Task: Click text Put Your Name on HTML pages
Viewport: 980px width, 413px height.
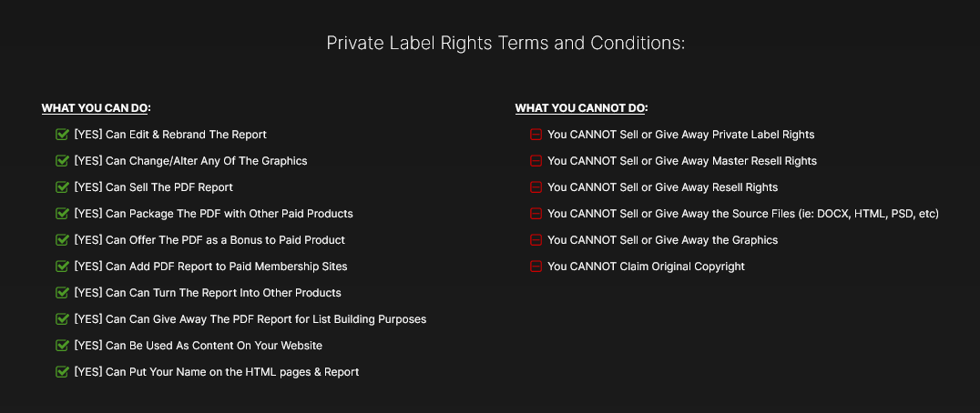Action: click(216, 372)
